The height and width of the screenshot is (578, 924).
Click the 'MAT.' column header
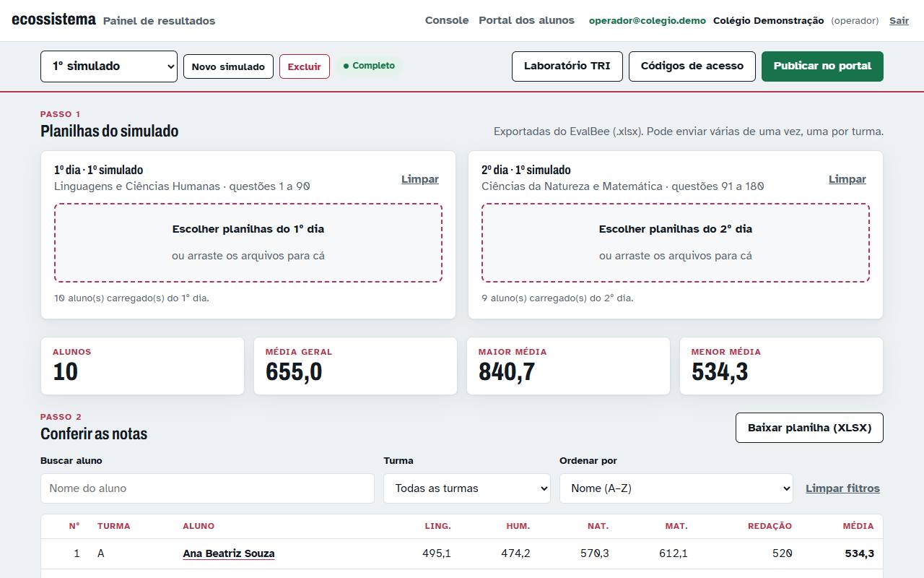coord(676,526)
